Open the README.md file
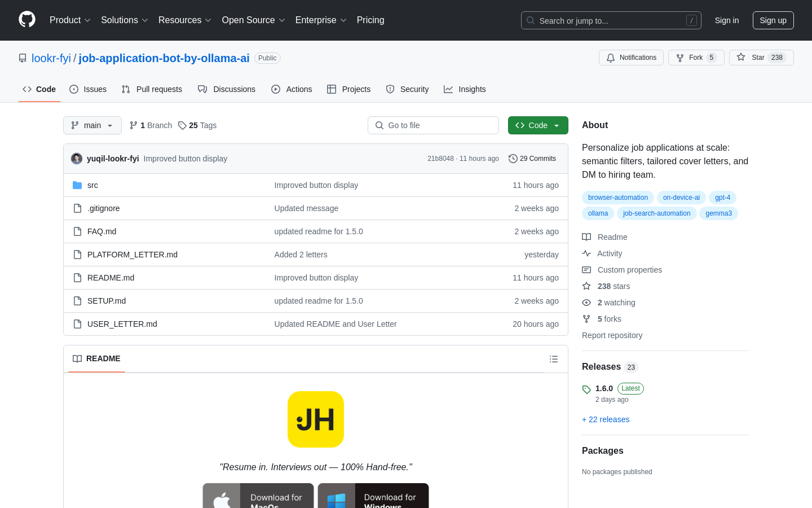Image resolution: width=812 pixels, height=508 pixels. (x=111, y=278)
